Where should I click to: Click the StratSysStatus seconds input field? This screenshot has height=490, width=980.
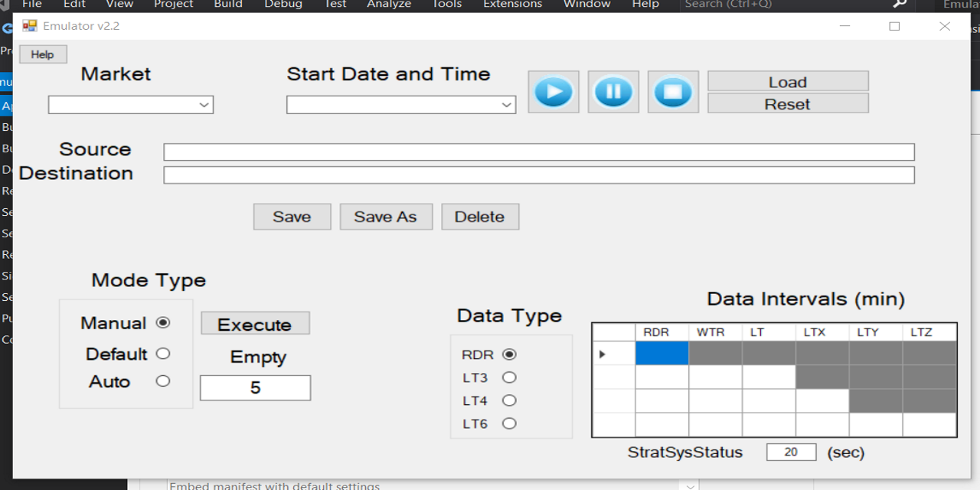791,452
